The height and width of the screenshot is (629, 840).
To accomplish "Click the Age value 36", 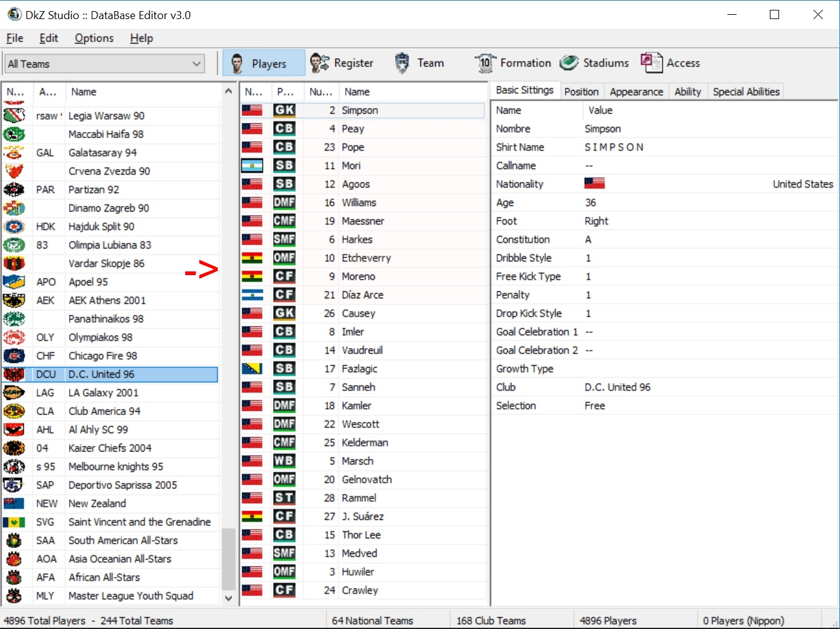I will [590, 202].
